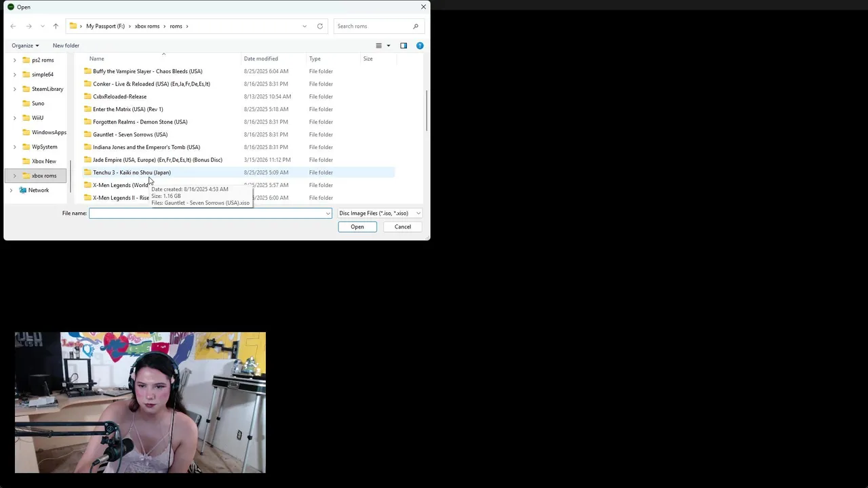Open the Help question mark icon
Screen dimensions: 868x488
coord(420,45)
